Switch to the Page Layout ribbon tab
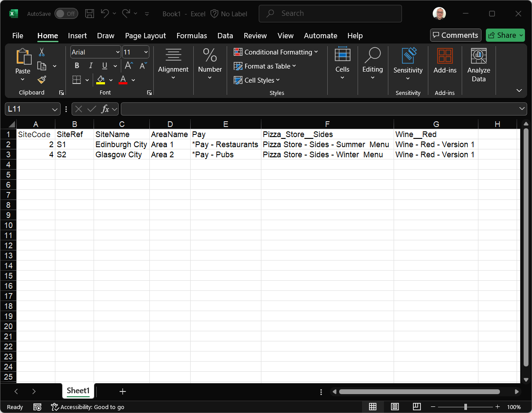The height and width of the screenshot is (413, 532). click(x=145, y=36)
